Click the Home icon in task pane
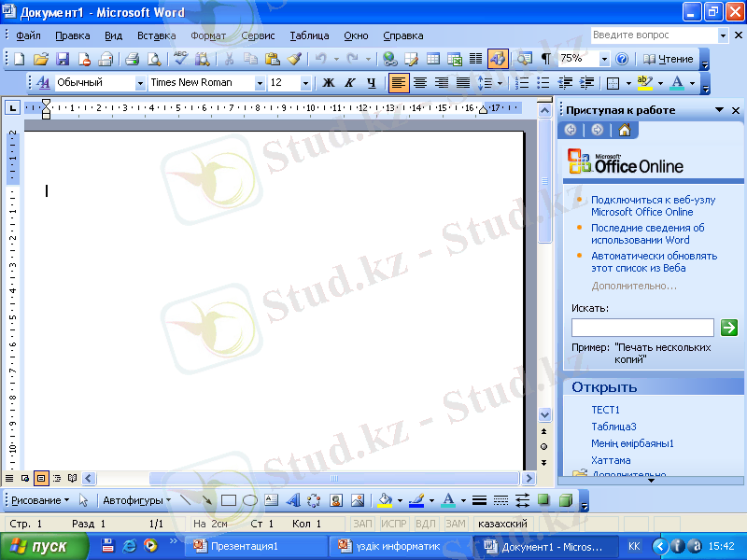747x560 pixels. [624, 130]
